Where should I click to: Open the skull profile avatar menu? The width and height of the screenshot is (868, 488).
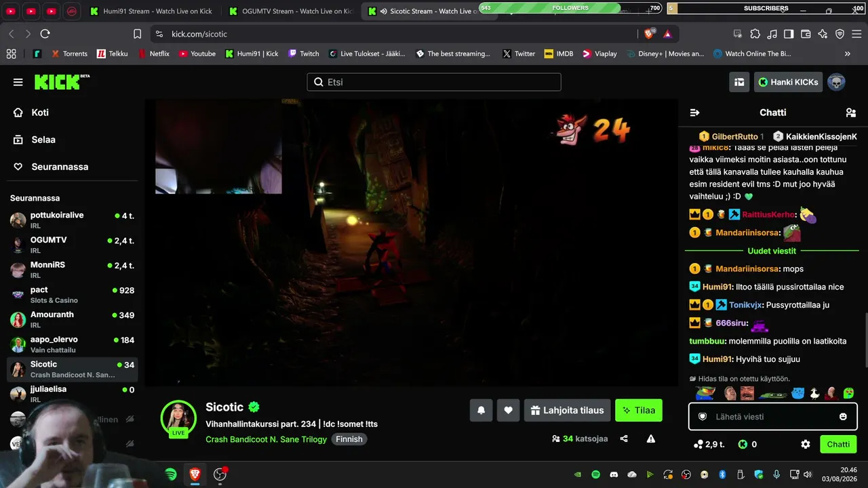pos(836,82)
